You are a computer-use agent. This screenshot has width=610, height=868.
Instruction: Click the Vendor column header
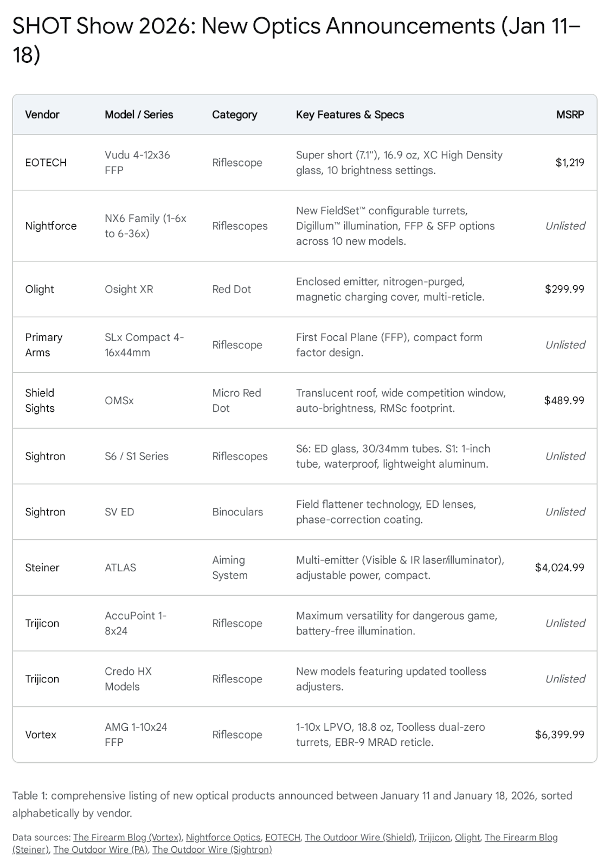pyautogui.click(x=42, y=114)
